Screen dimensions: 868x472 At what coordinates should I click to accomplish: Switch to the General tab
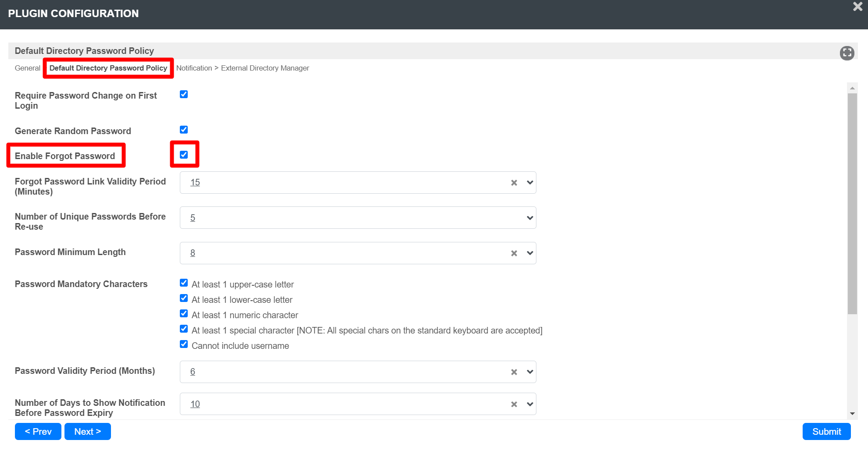click(27, 68)
